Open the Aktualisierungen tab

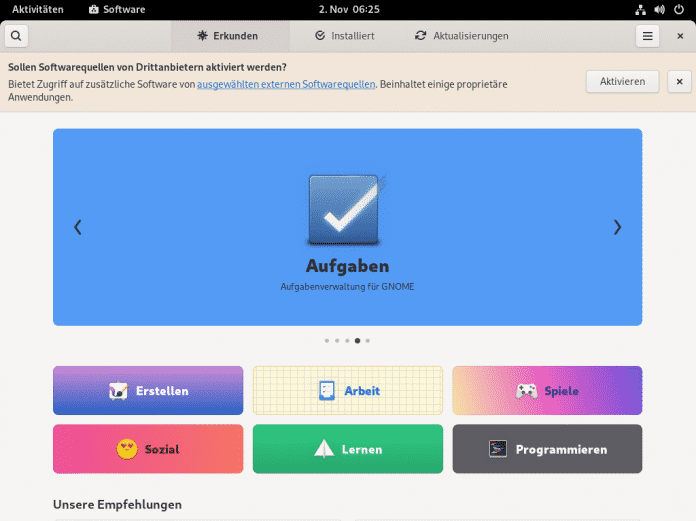tap(461, 36)
